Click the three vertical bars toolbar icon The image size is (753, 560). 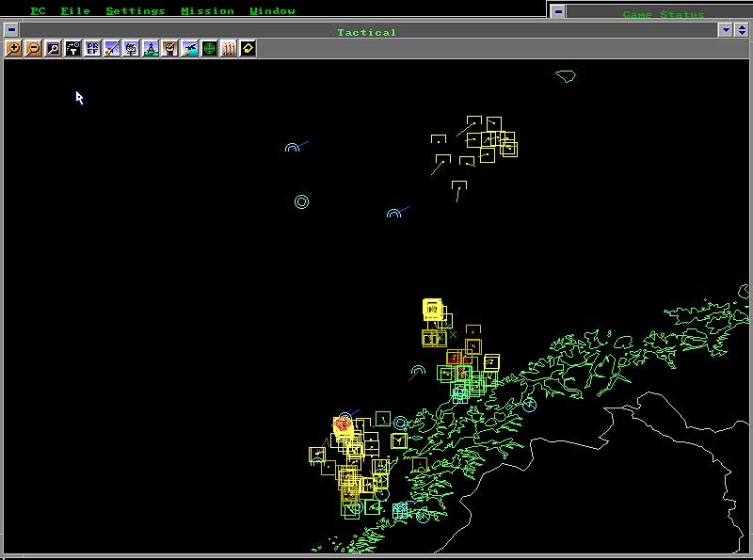click(x=229, y=49)
